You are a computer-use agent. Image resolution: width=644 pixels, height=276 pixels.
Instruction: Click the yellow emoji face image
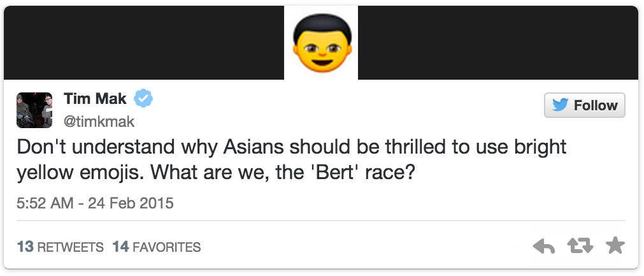point(321,43)
